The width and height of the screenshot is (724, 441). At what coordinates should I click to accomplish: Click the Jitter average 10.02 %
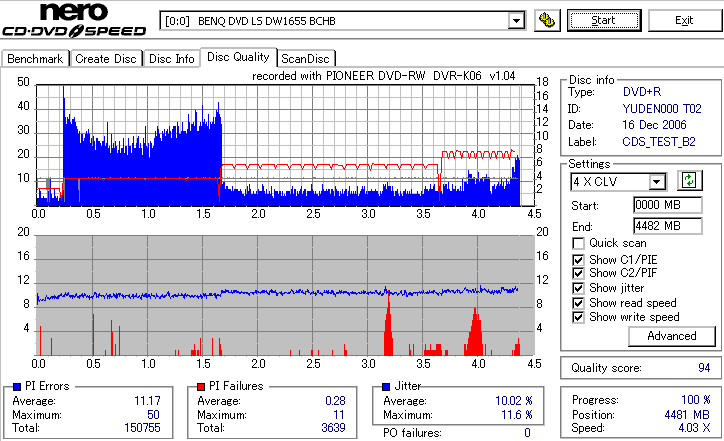(514, 401)
